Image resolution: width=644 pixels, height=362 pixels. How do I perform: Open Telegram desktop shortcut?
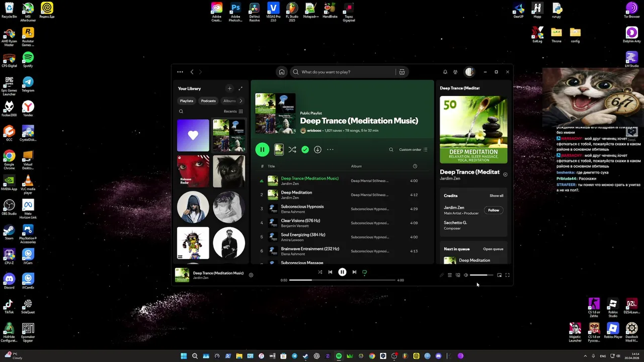coord(28,84)
